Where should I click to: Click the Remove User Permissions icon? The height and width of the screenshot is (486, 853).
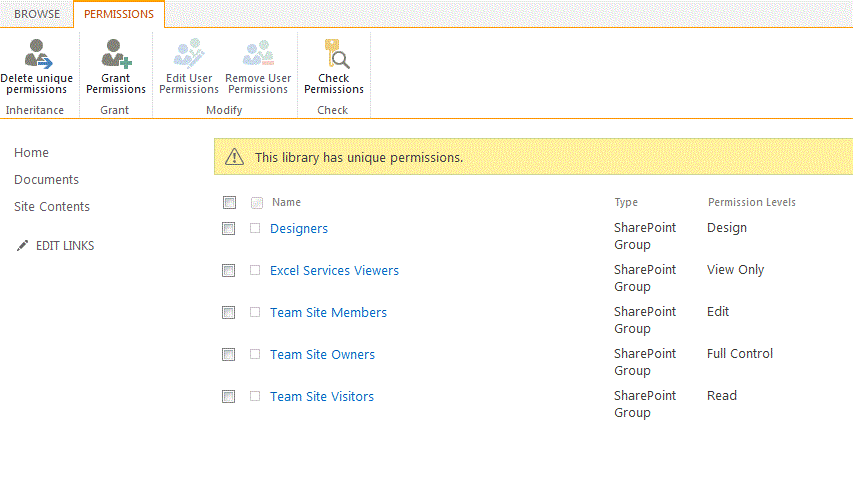pos(258,54)
